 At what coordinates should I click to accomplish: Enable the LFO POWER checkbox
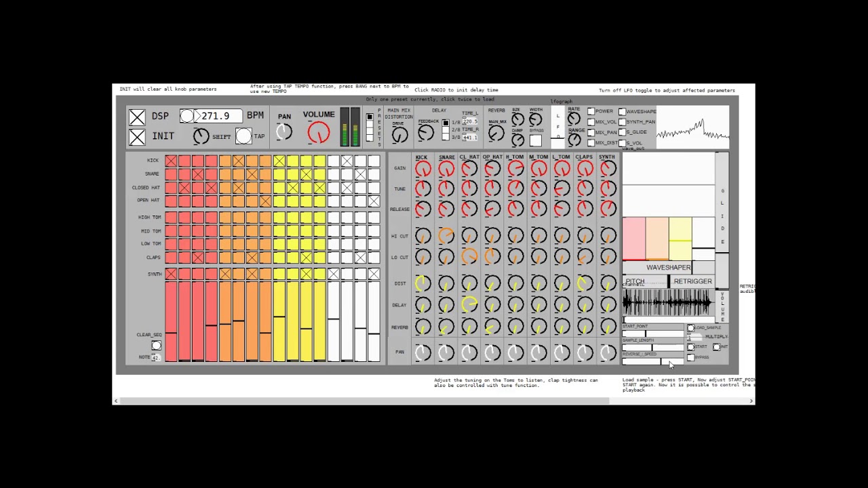(x=591, y=112)
